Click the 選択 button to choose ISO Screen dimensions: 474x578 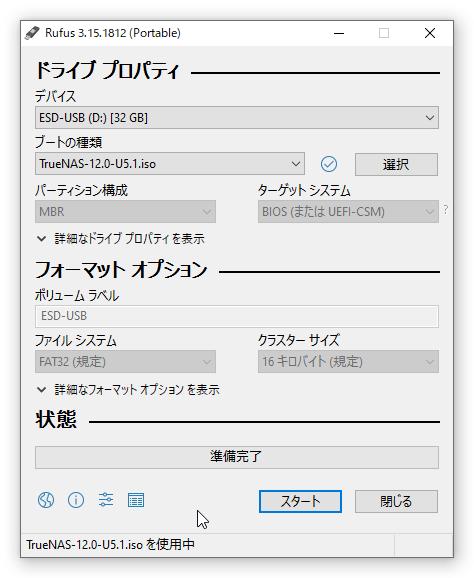coord(396,164)
